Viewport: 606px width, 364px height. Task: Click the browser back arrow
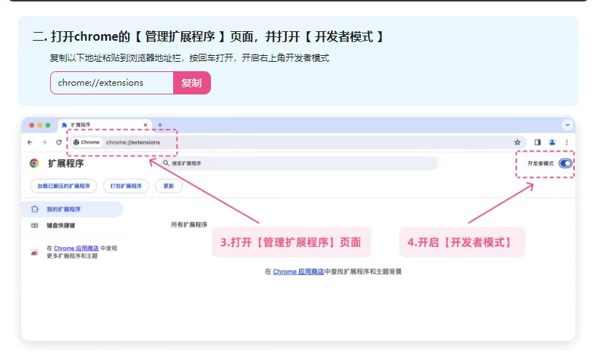[30, 142]
